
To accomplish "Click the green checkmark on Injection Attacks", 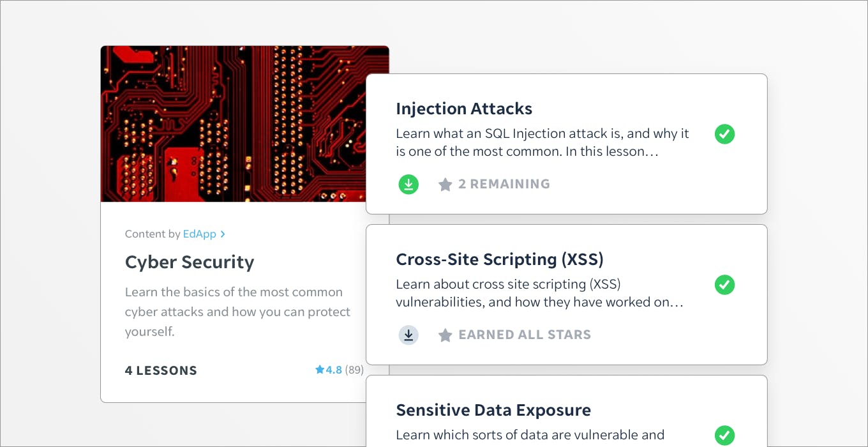I will tap(724, 134).
